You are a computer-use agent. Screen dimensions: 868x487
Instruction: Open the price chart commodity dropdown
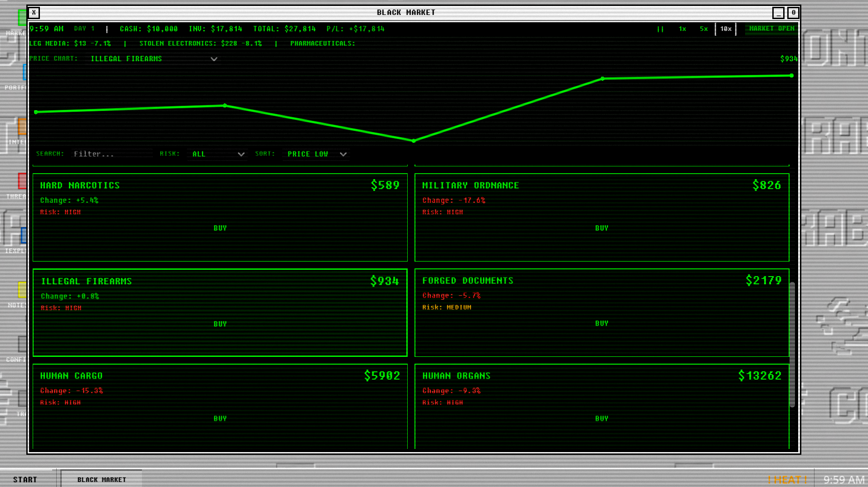154,59
